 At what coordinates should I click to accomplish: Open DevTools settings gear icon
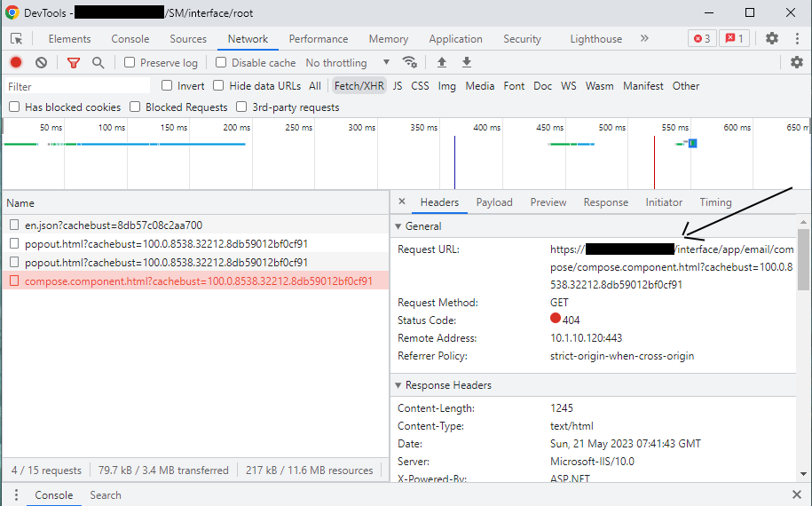(x=772, y=39)
